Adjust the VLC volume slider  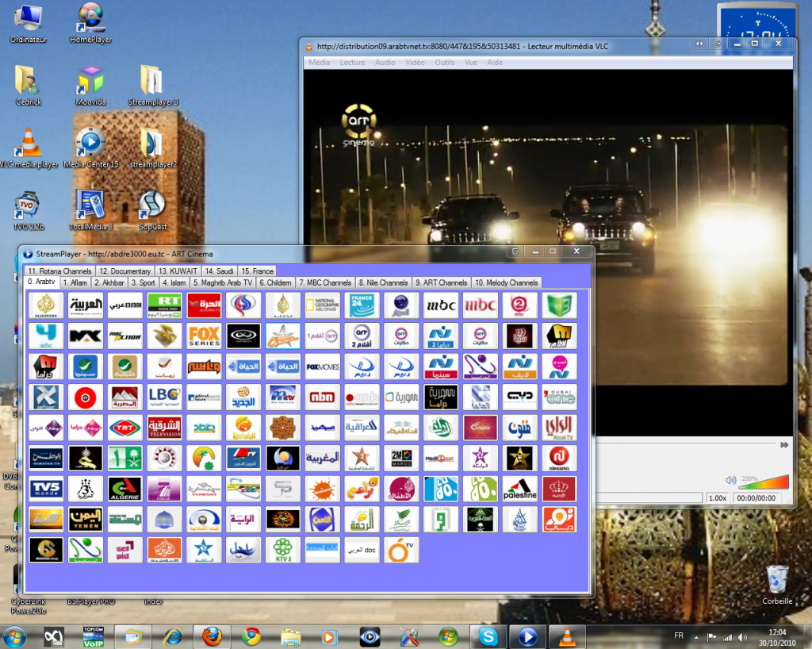(x=765, y=482)
